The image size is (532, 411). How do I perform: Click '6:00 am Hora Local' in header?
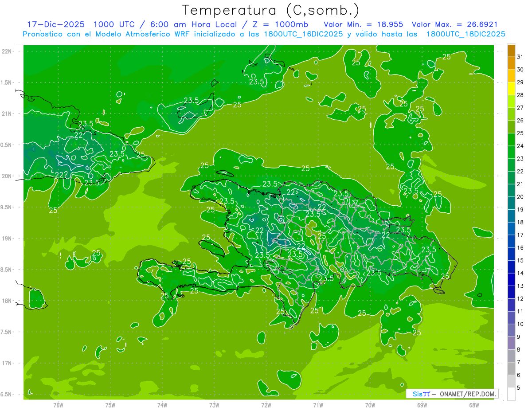[193, 24]
